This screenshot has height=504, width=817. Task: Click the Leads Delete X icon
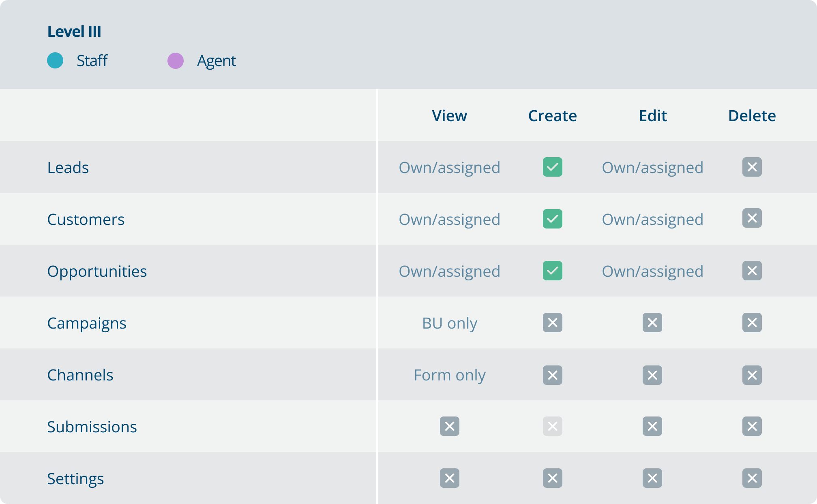tap(752, 167)
